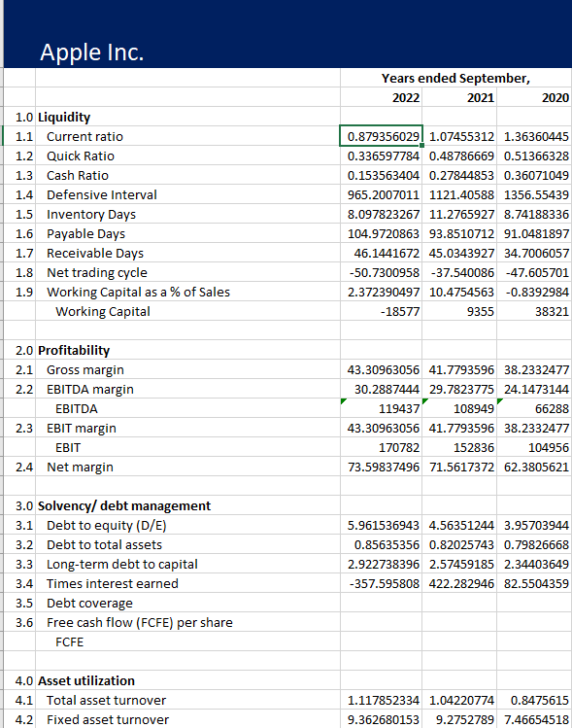Select Times interest earned label
The image size is (572, 728).
(113, 584)
